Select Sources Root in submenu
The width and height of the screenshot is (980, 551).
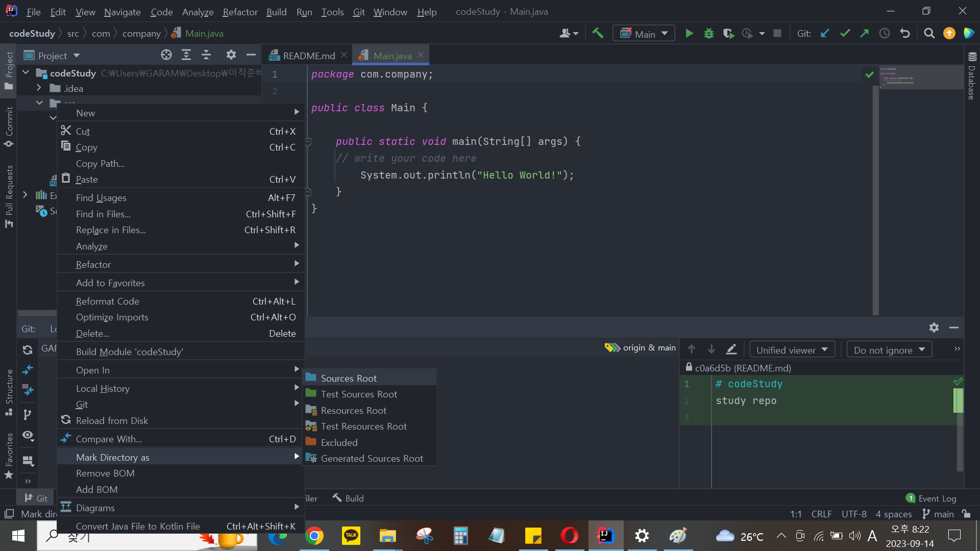coord(349,378)
